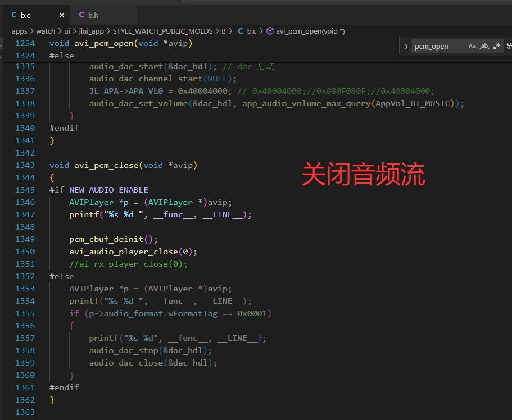Jump to sticky line 1254 avi_pcm_open header
The width and height of the screenshot is (512, 420).
point(121,43)
